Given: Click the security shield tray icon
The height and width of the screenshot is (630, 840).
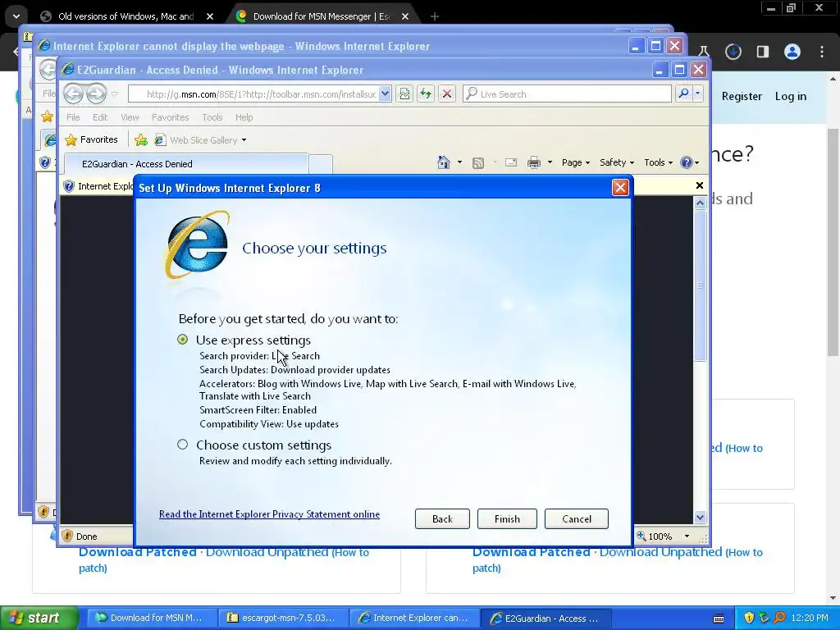Looking at the screenshot, I should coord(749,618).
